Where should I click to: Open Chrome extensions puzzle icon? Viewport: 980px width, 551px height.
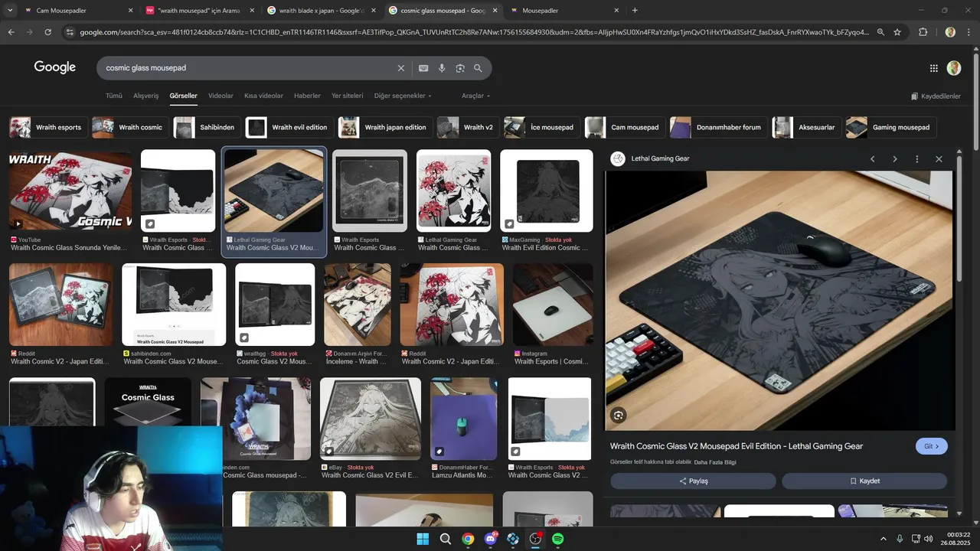(923, 32)
